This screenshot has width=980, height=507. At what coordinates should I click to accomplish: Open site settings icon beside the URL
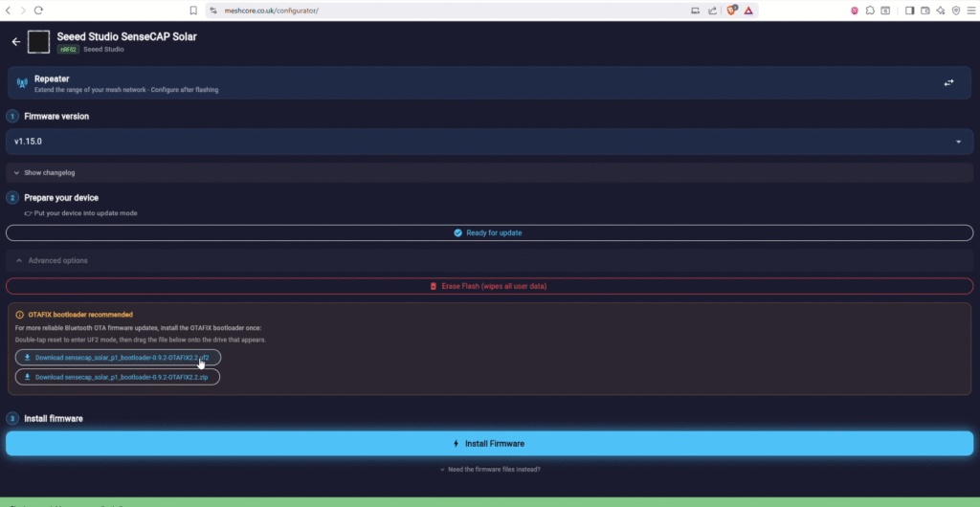pyautogui.click(x=213, y=11)
